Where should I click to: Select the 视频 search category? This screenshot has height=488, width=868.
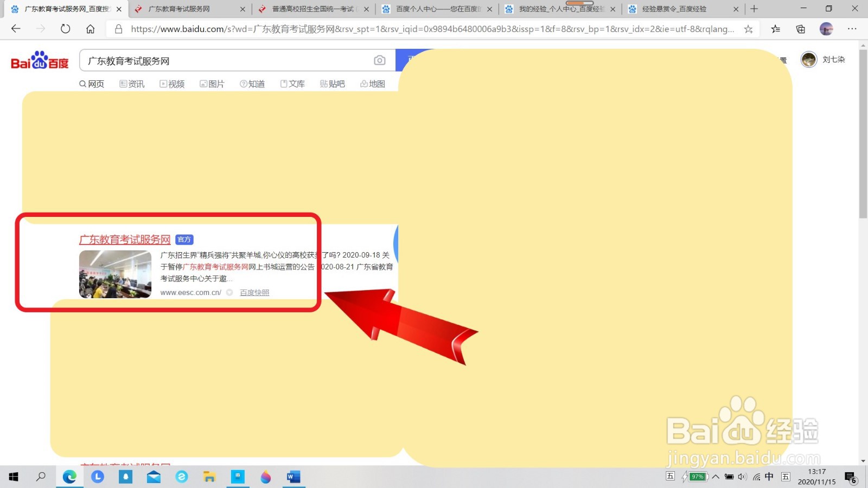[x=172, y=84]
